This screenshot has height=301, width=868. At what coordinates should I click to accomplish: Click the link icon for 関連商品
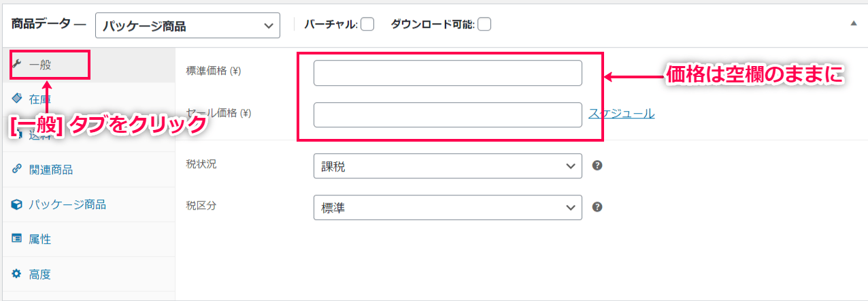tap(17, 169)
